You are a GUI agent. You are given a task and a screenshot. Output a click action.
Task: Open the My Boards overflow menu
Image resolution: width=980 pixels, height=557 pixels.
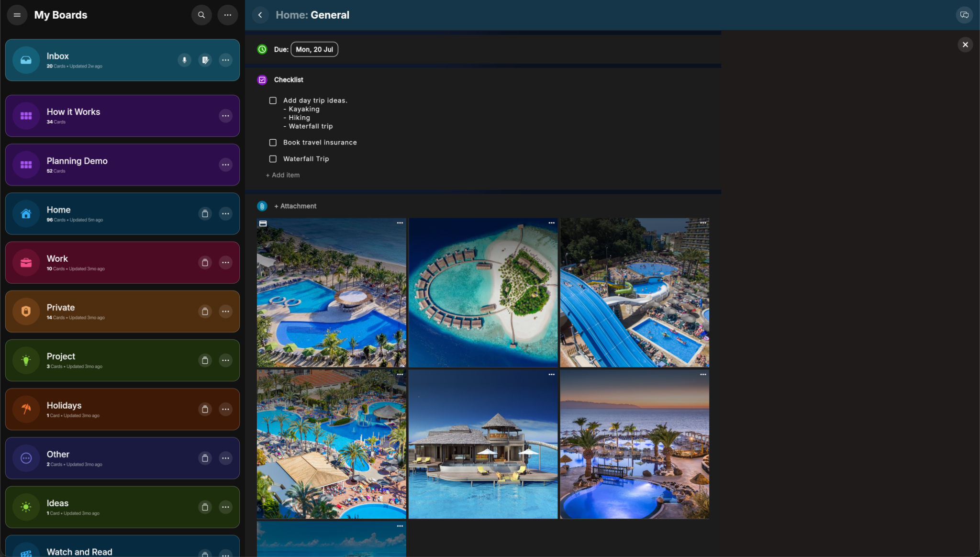[227, 15]
